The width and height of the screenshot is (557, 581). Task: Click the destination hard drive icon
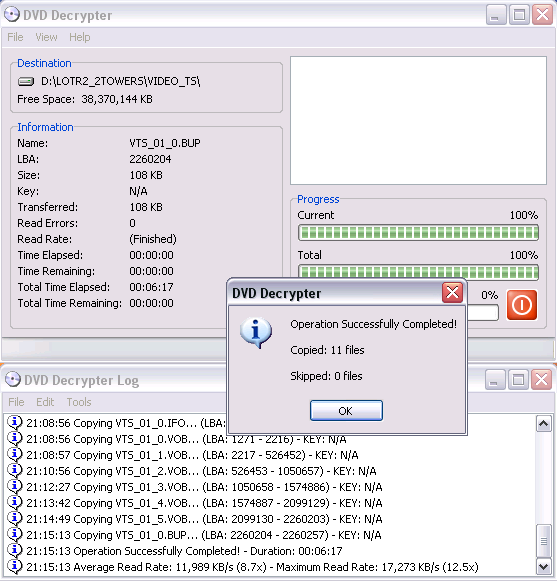(26, 81)
